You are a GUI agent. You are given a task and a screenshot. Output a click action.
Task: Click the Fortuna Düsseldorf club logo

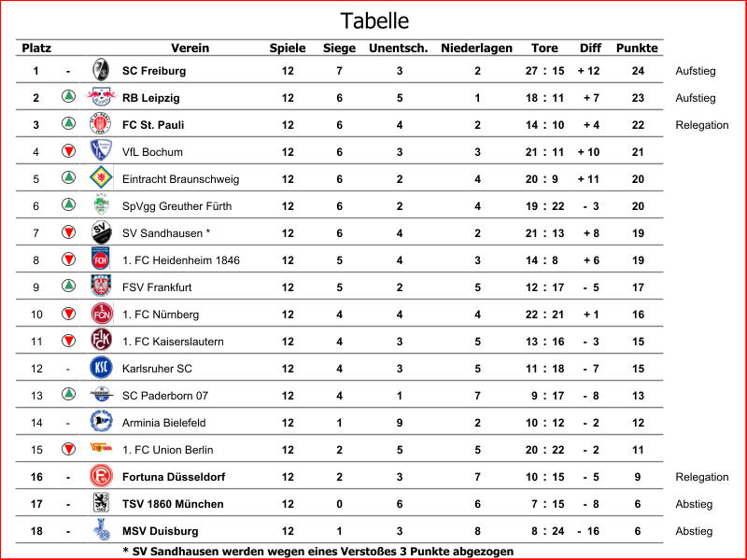(101, 476)
